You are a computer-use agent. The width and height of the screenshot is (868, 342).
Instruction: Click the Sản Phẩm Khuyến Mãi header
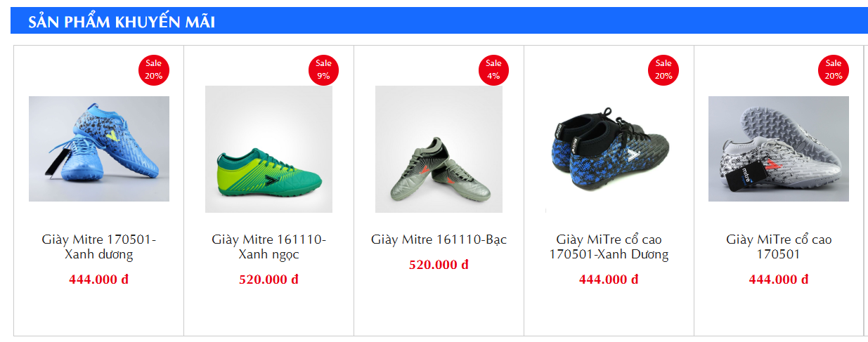[x=122, y=22]
